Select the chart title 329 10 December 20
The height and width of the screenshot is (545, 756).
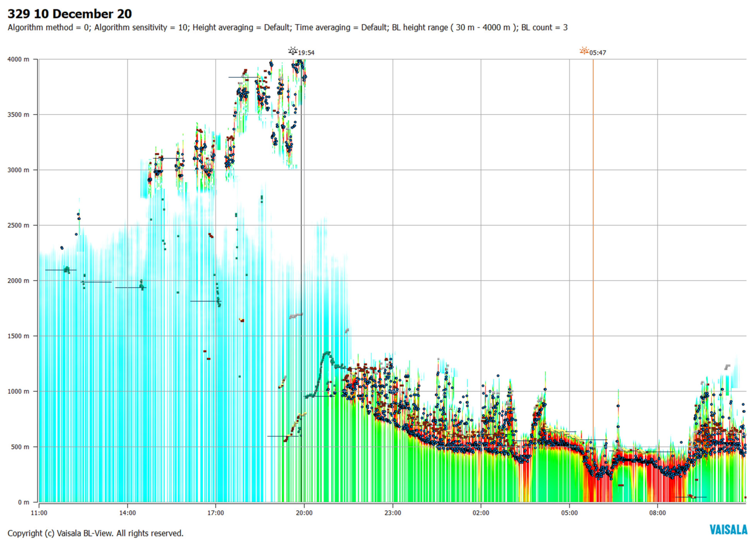[x=70, y=14]
